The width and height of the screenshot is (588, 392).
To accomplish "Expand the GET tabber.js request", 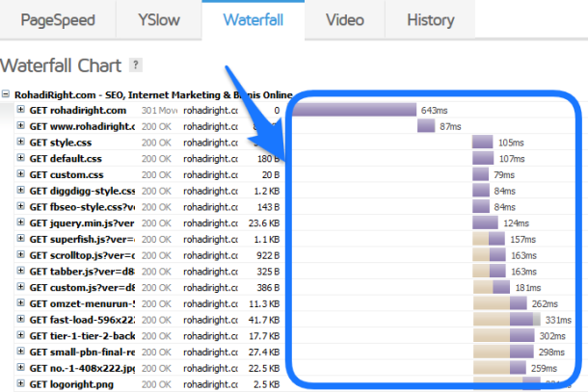I will tap(20, 271).
